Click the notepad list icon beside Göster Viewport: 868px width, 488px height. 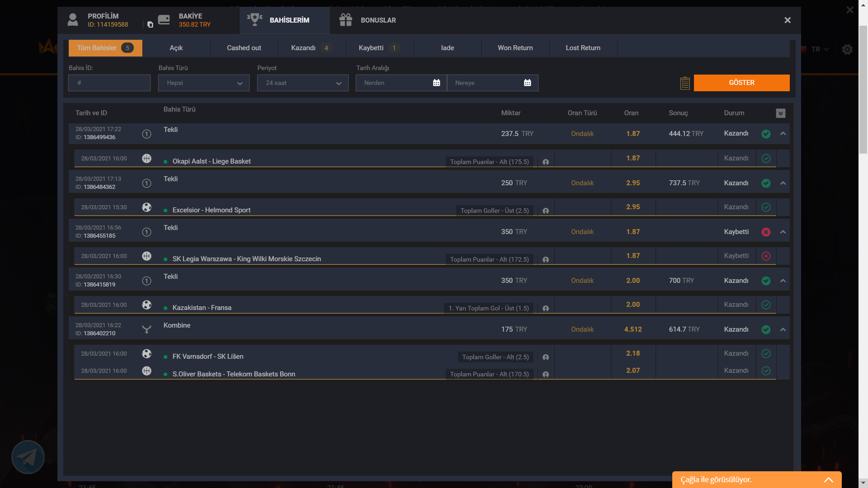tap(685, 83)
